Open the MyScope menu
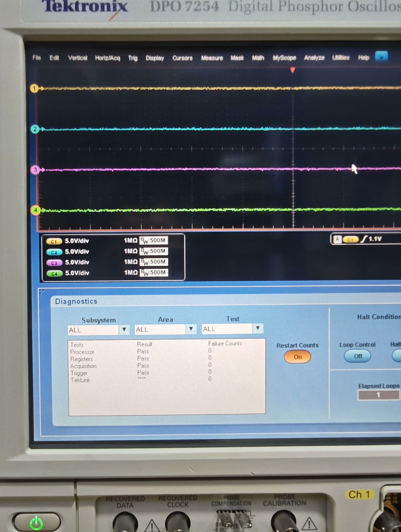 (284, 58)
